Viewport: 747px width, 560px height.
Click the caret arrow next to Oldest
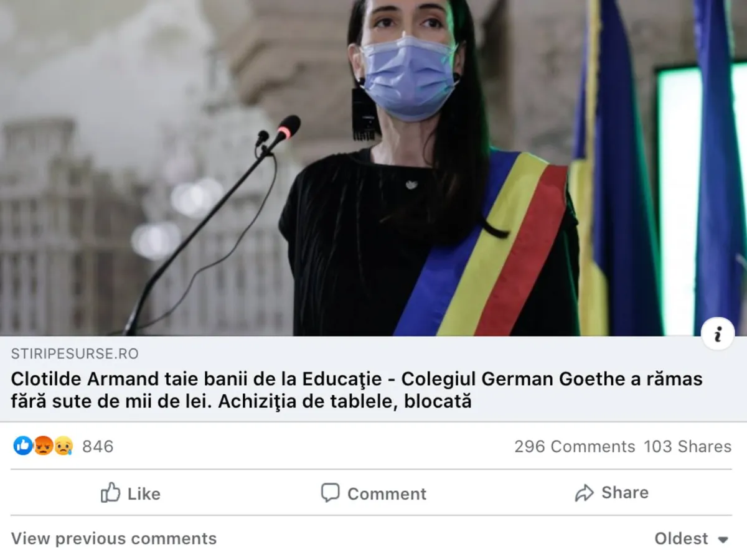tap(723, 539)
